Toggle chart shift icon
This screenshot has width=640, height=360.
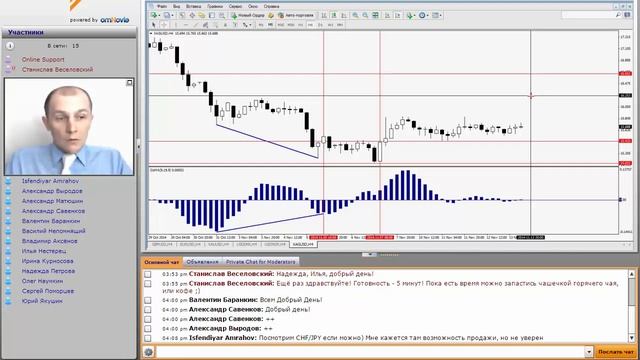click(x=397, y=15)
